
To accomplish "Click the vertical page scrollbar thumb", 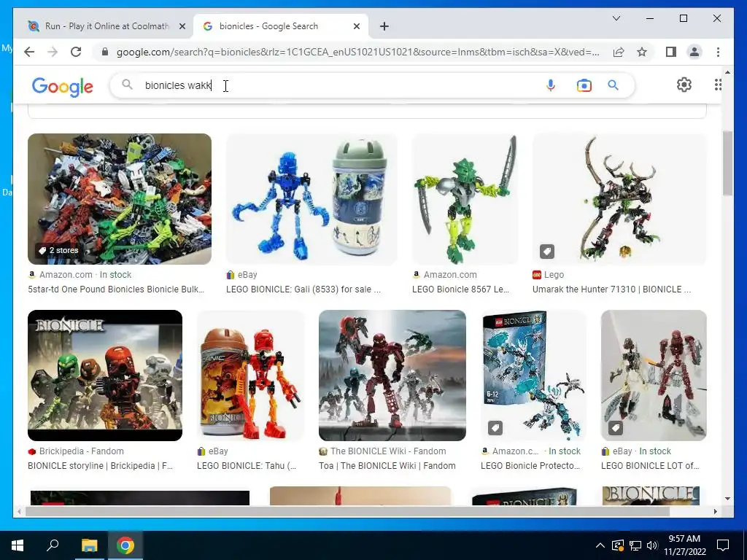I will 727,163.
